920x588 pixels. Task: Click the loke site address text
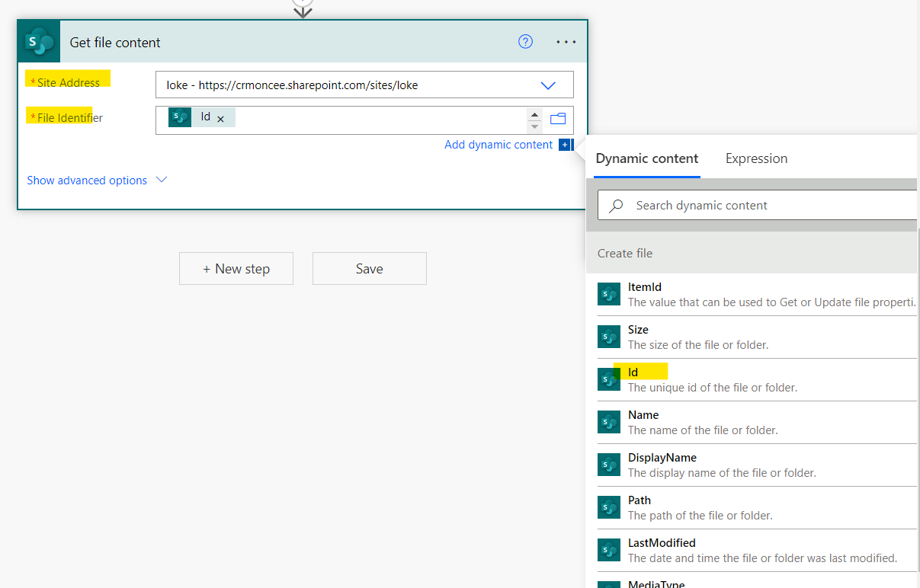pos(292,85)
